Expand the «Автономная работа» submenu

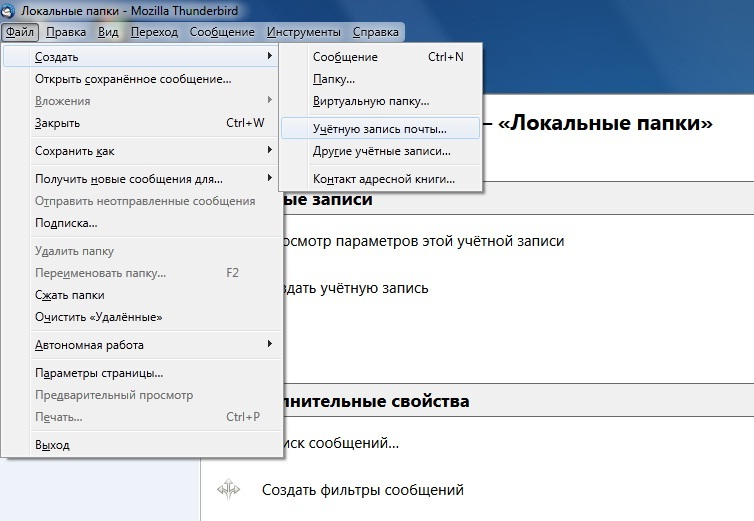click(x=270, y=345)
